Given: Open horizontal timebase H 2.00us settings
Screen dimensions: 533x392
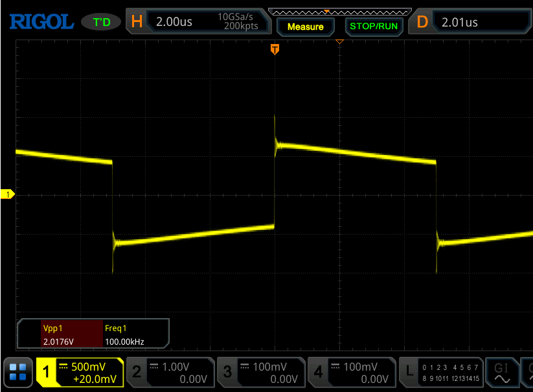Looking at the screenshot, I should click(x=199, y=21).
